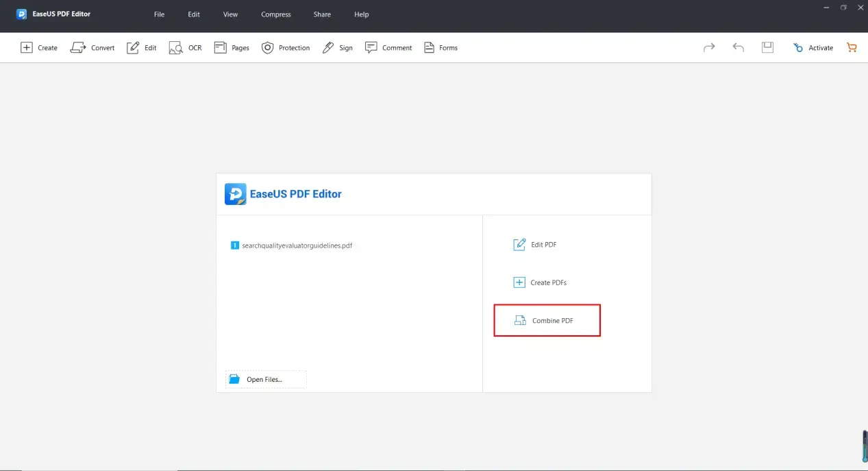Click the EaseUS logo in title bar

click(22, 14)
